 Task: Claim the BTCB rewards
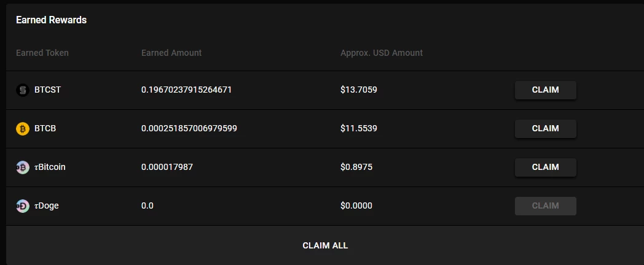pyautogui.click(x=546, y=128)
